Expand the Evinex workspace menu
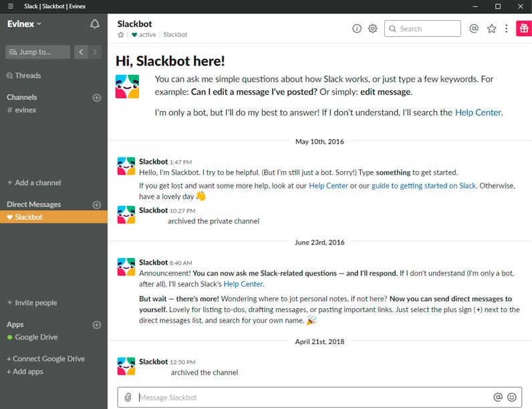Image resolution: width=532 pixels, height=409 pixels. [24, 24]
